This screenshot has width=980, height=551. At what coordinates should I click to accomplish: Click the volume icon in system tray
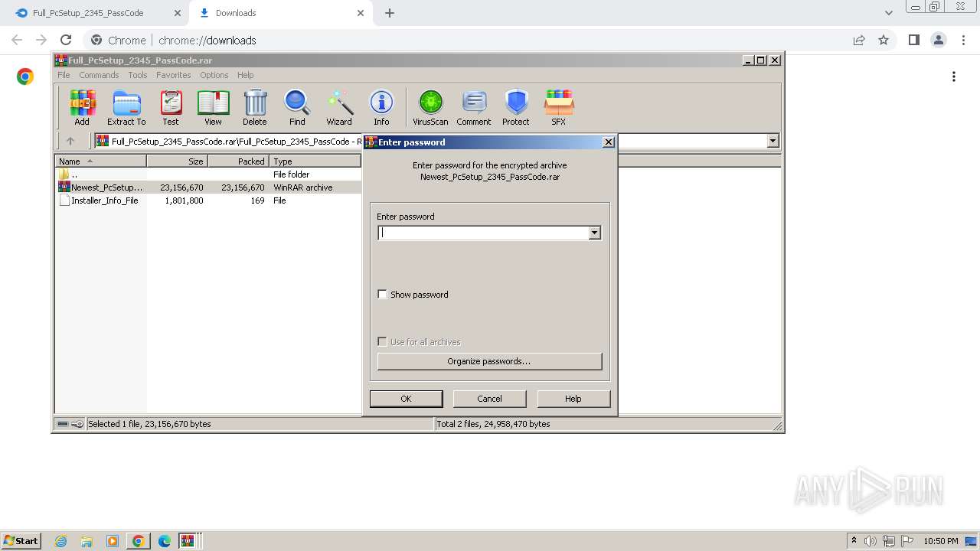point(871,541)
